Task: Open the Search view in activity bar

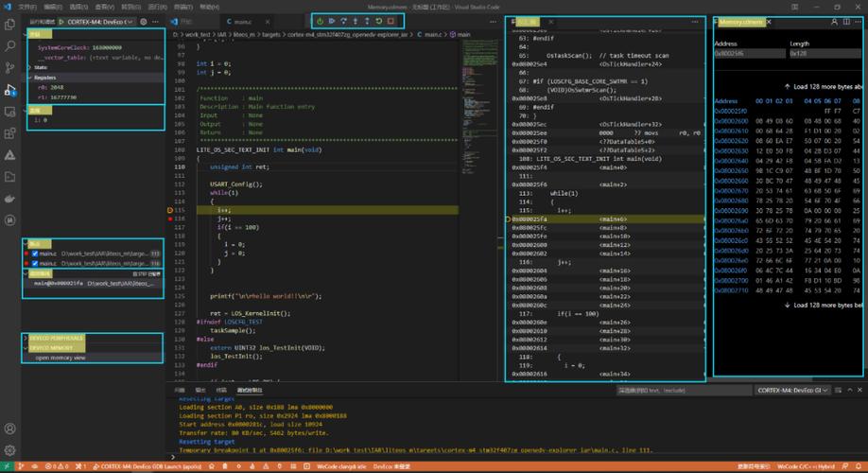Action: pos(10,46)
